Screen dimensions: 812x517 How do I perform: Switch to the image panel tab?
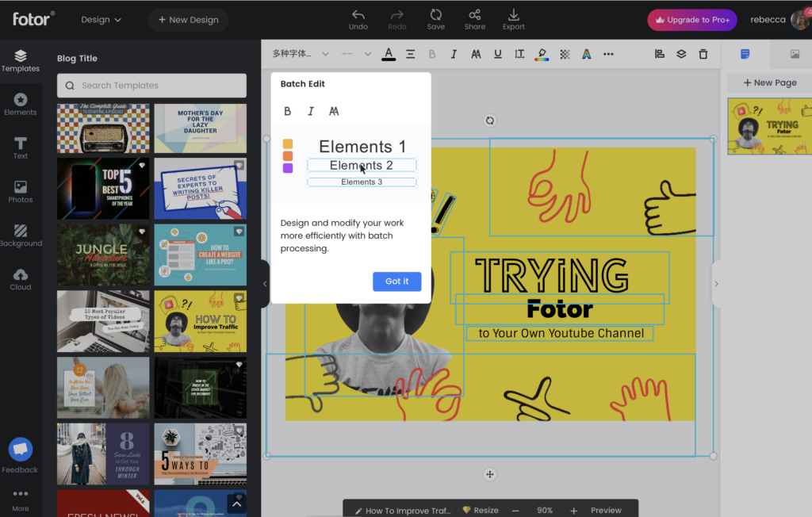(x=795, y=54)
